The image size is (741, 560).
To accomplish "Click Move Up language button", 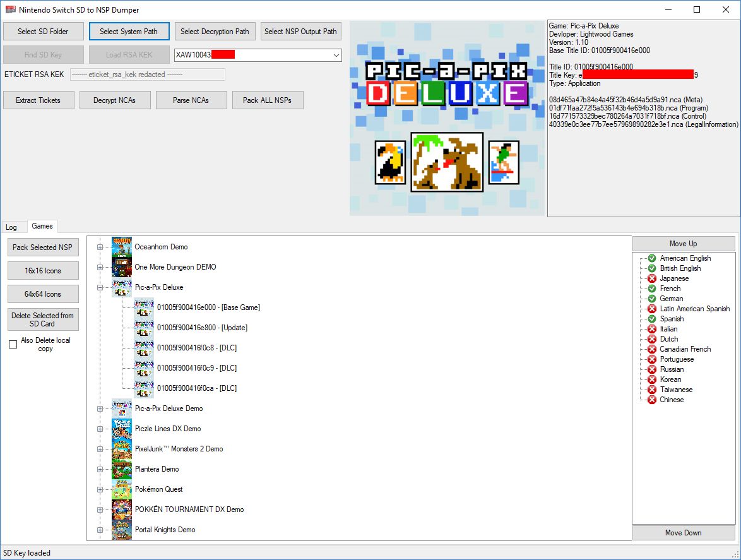I will coord(684,244).
